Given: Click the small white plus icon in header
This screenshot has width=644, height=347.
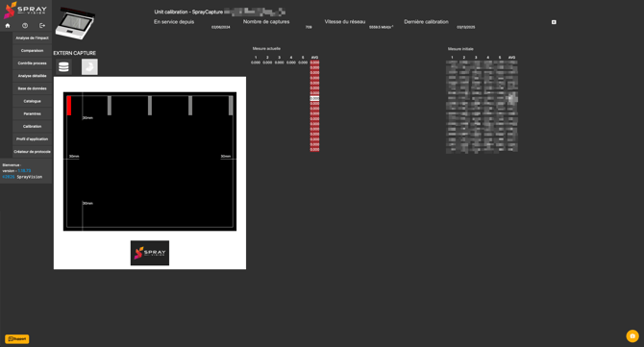Looking at the screenshot, I should [554, 22].
